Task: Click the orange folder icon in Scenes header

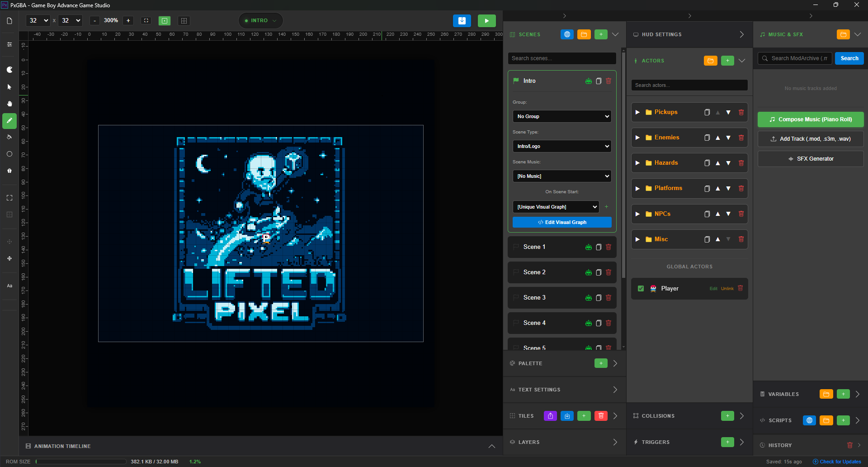Action: point(584,34)
